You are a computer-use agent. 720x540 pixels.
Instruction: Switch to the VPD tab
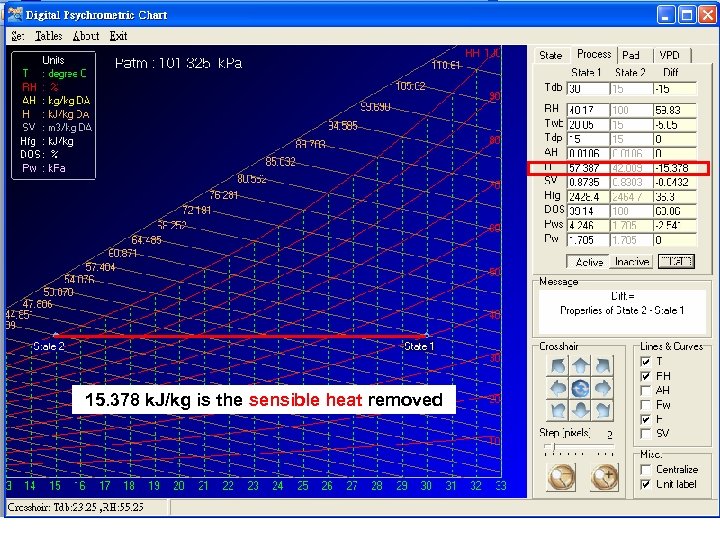pyautogui.click(x=669, y=55)
